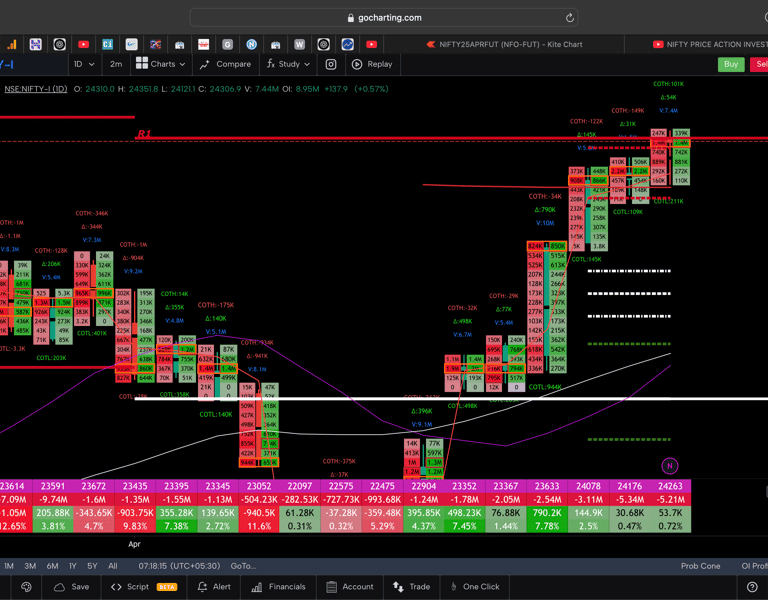This screenshot has height=600, width=768.
Task: Click the address bar showing gocharting.com
Action: (384, 18)
